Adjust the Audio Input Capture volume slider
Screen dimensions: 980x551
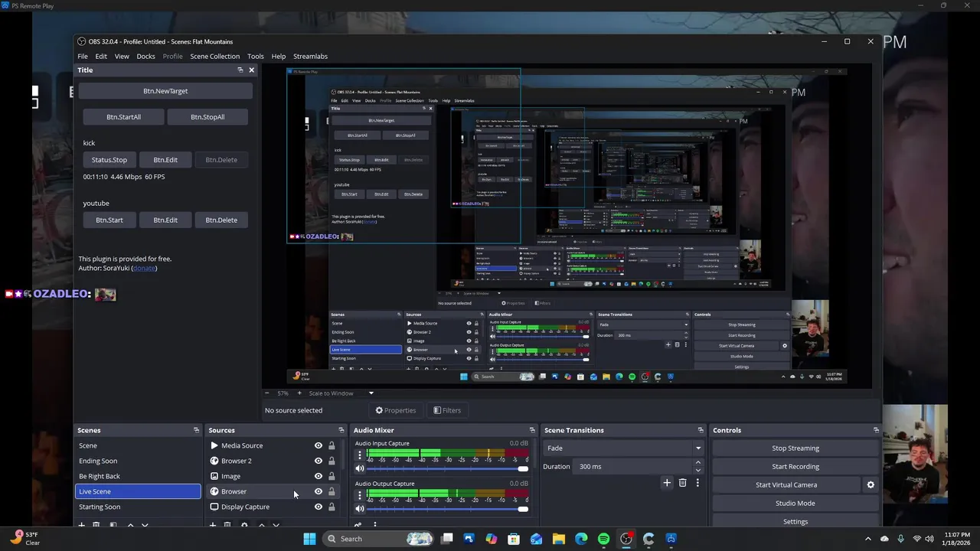448,468
